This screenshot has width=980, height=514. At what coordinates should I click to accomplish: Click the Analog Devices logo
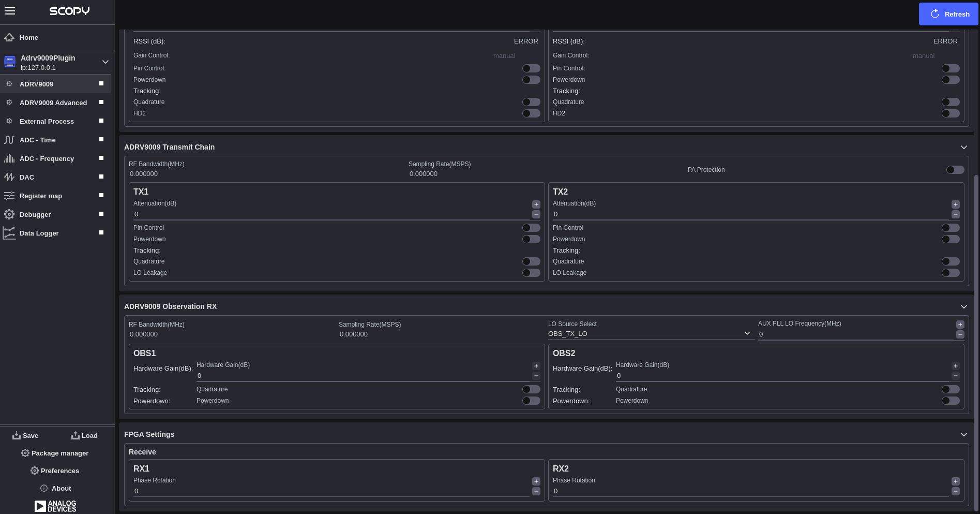55,506
